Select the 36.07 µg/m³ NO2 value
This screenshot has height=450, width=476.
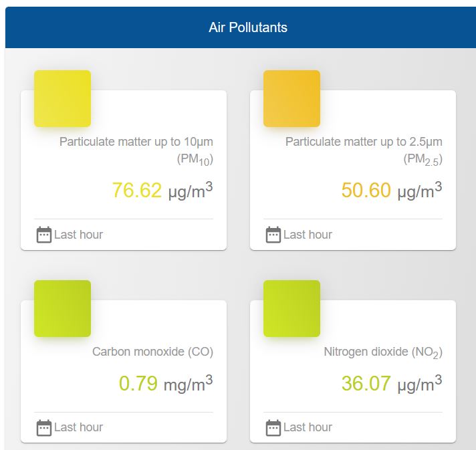tap(392, 384)
